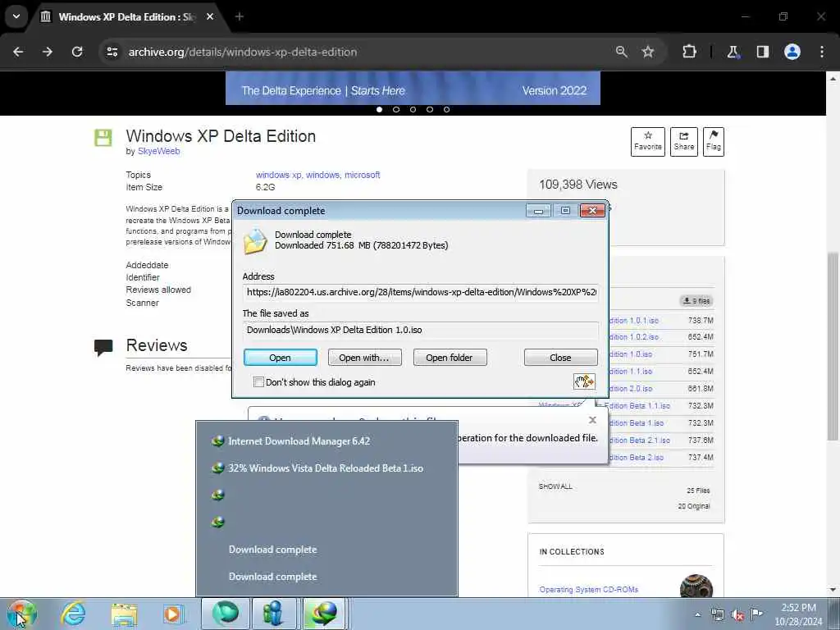Image resolution: width=840 pixels, height=630 pixels.
Task: Click the windows xp topic link
Action: point(279,175)
